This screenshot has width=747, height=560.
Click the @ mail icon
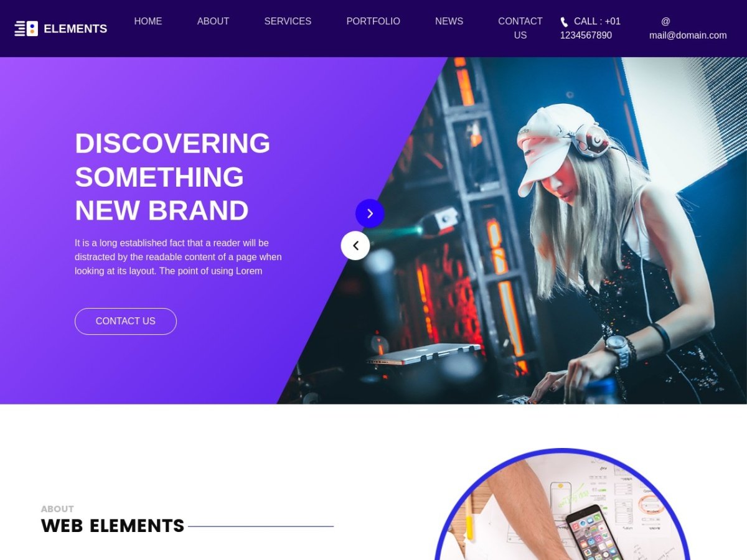[665, 21]
